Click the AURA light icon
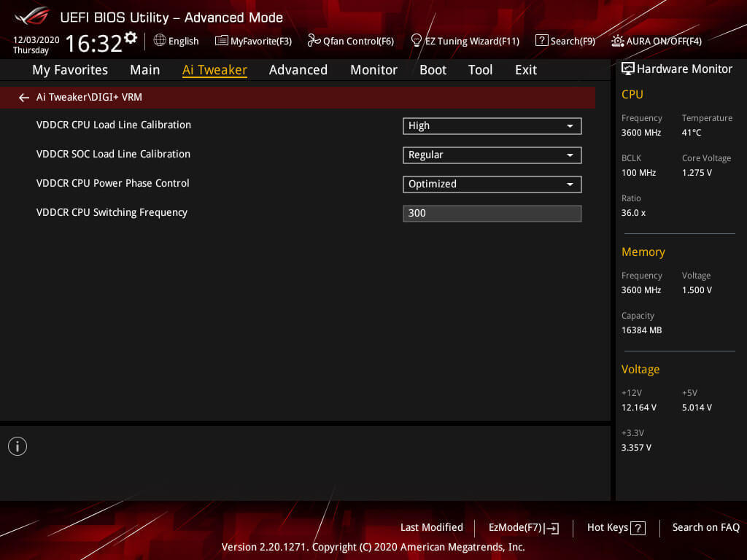Viewport: 747px width, 560px height. tap(617, 41)
